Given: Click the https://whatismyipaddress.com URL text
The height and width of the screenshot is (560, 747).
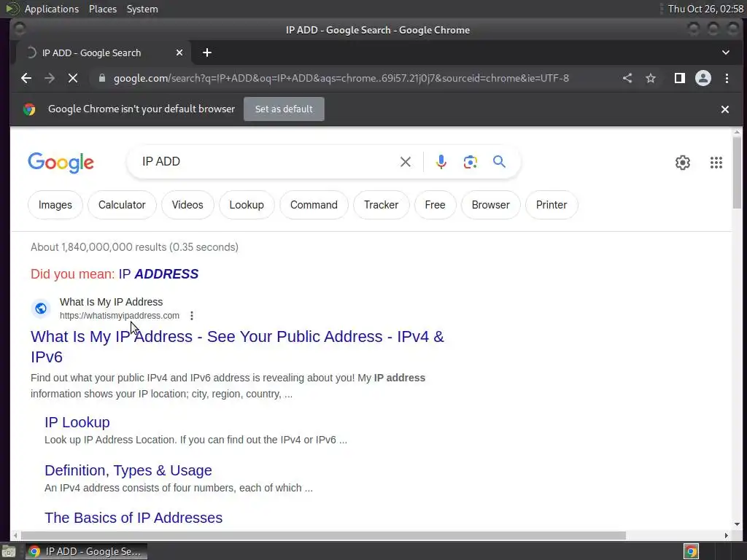Looking at the screenshot, I should 120,316.
